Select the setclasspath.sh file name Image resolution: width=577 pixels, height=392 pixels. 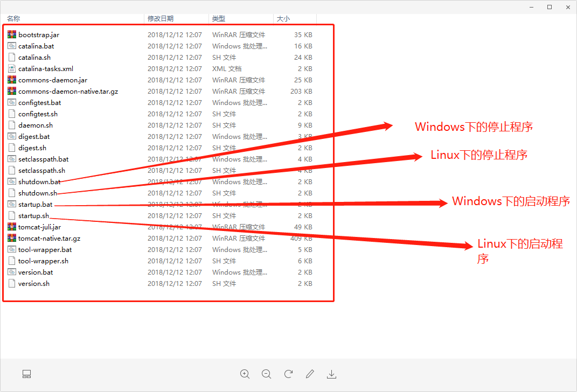tap(41, 170)
